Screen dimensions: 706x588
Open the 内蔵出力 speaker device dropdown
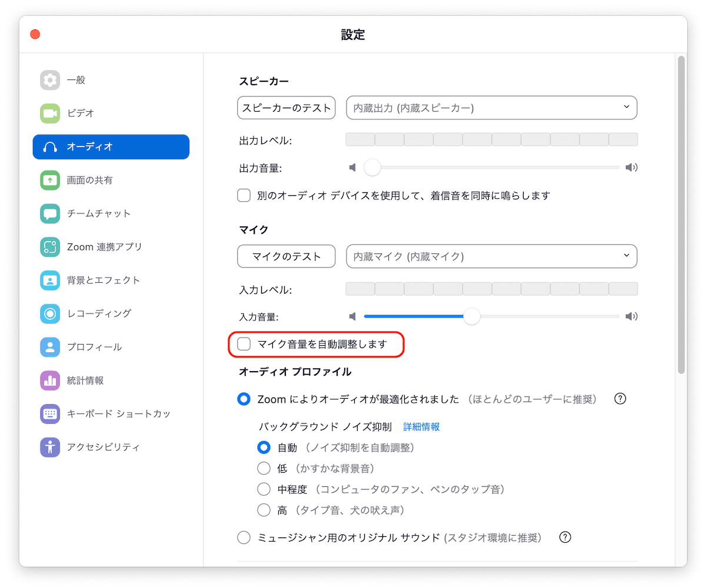(491, 108)
